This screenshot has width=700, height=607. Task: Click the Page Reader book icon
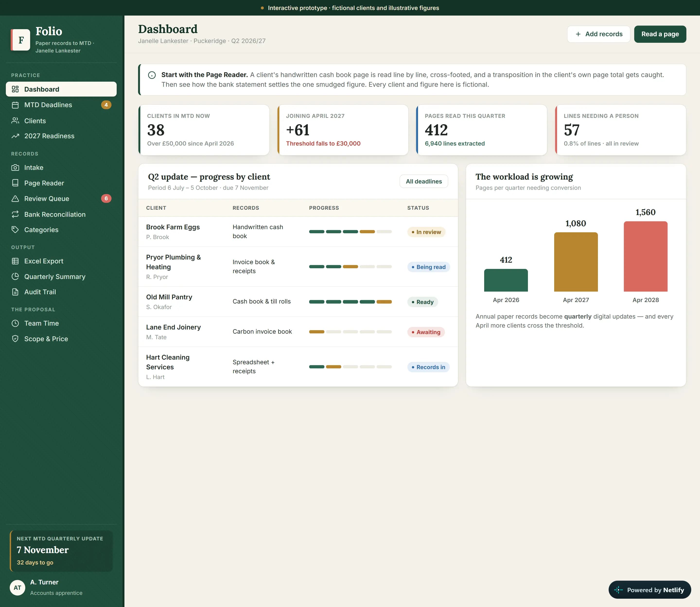click(x=15, y=183)
